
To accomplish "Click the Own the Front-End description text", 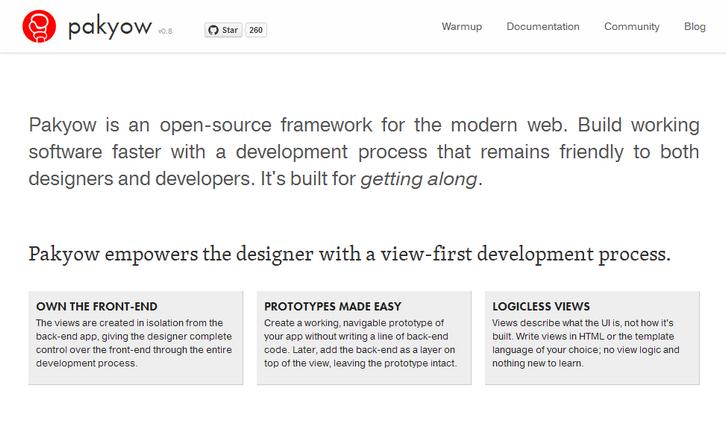I will tap(135, 343).
